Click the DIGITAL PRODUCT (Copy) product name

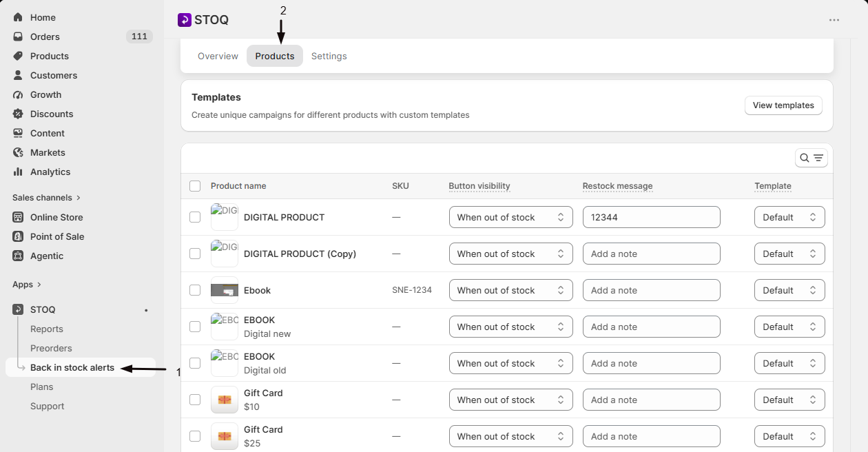(x=300, y=254)
